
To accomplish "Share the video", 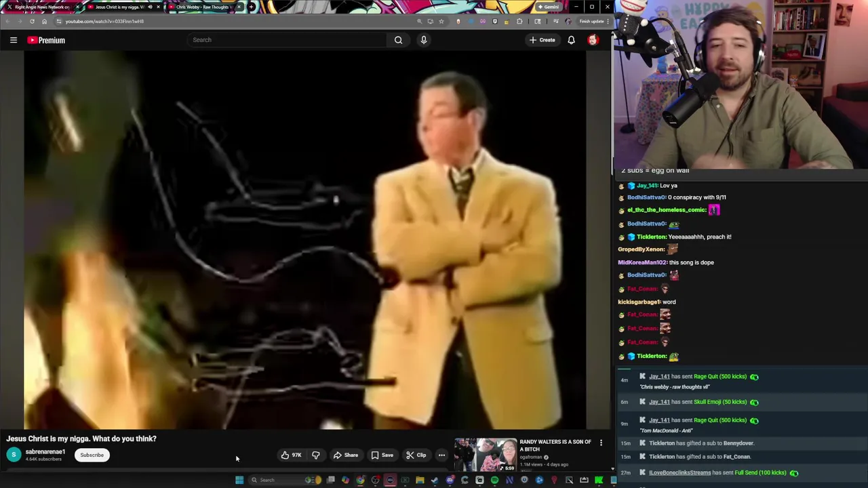I will [345, 455].
